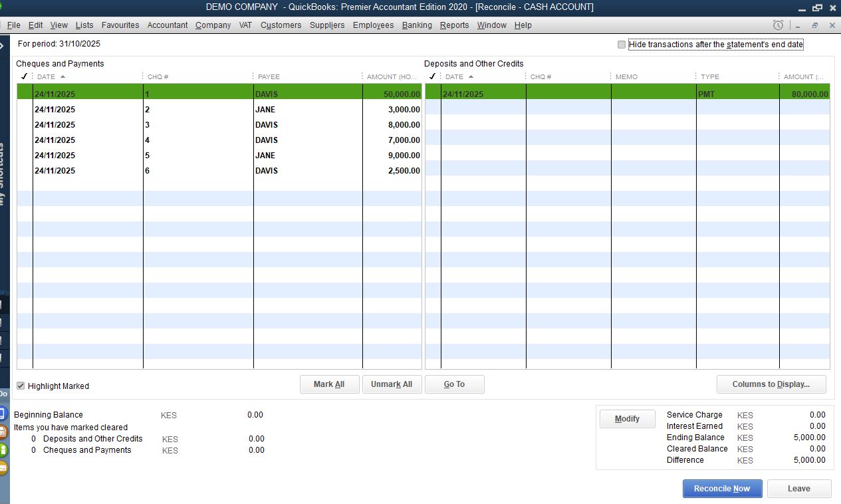This screenshot has width=841, height=504.
Task: Click checkmark column header in Cheques and Payments
Action: [x=24, y=76]
